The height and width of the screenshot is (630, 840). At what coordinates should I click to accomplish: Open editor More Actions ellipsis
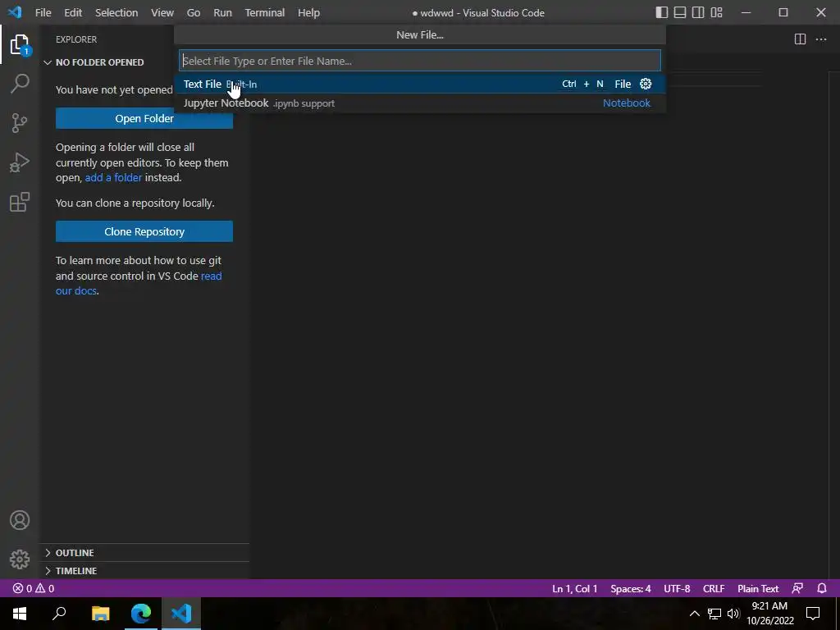820,39
